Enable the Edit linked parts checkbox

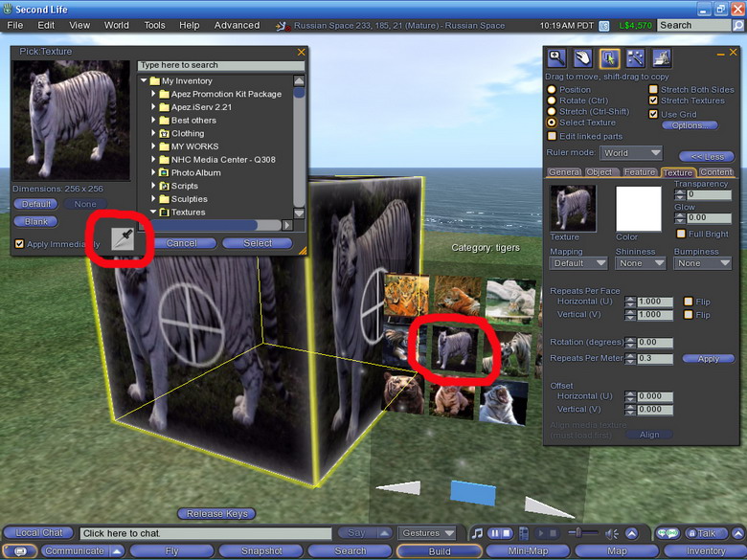(x=553, y=136)
